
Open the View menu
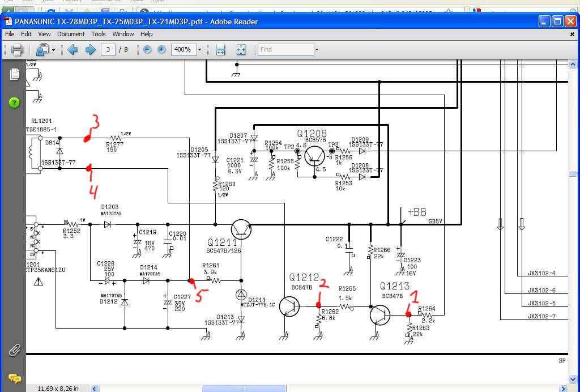tap(44, 34)
